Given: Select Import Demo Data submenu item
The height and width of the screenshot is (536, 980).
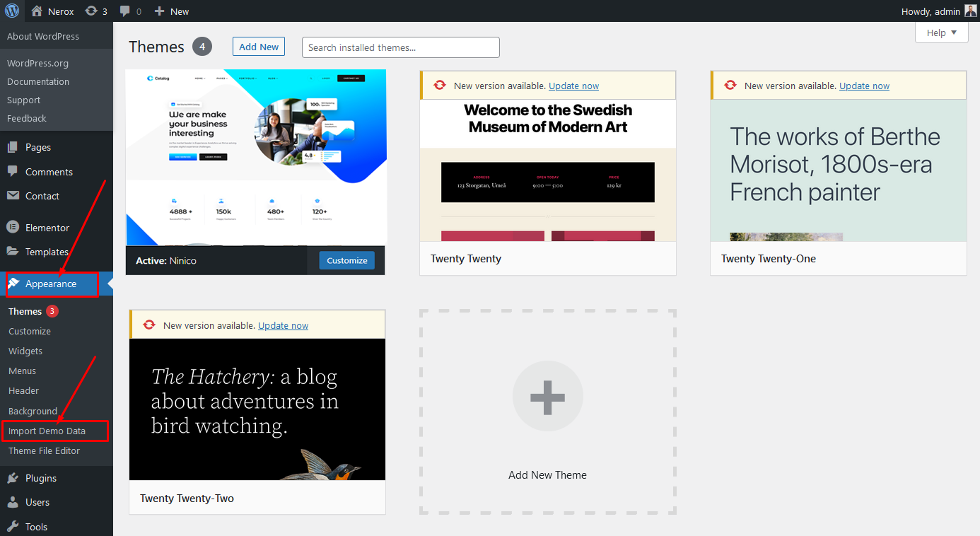Looking at the screenshot, I should [x=47, y=431].
